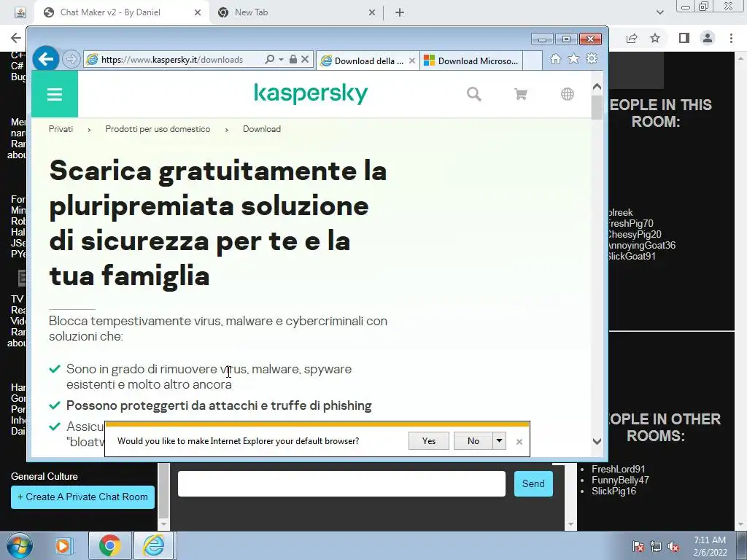Click the security lock icon in the IE address bar
The width and height of the screenshot is (747, 560).
(293, 60)
